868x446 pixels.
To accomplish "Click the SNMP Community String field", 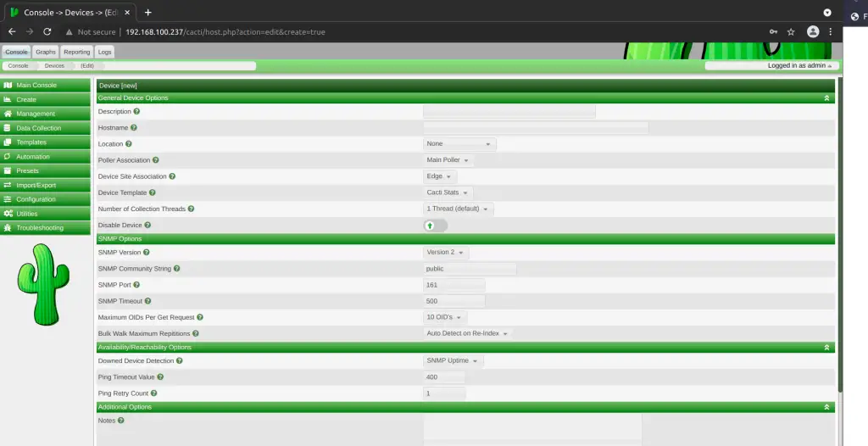I will coord(470,269).
